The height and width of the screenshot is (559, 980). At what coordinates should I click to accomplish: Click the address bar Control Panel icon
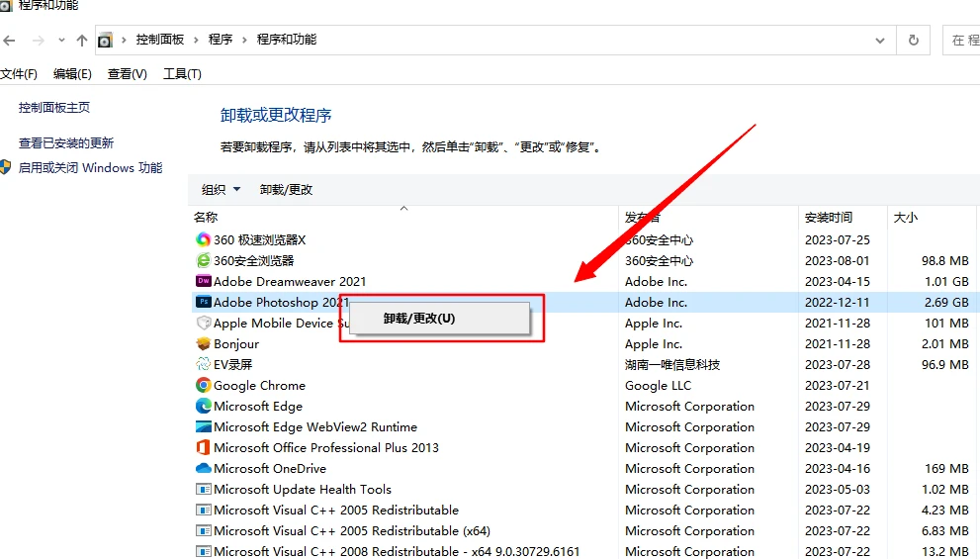pos(105,41)
